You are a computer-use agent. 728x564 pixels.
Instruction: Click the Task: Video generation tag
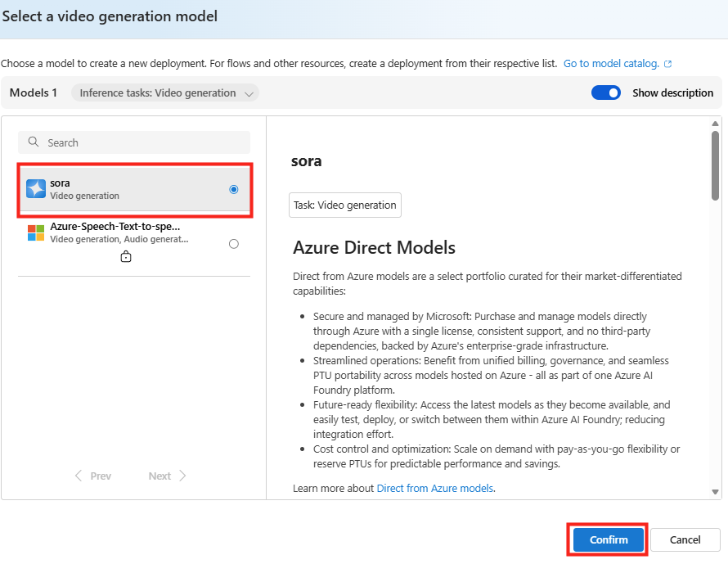pos(345,205)
